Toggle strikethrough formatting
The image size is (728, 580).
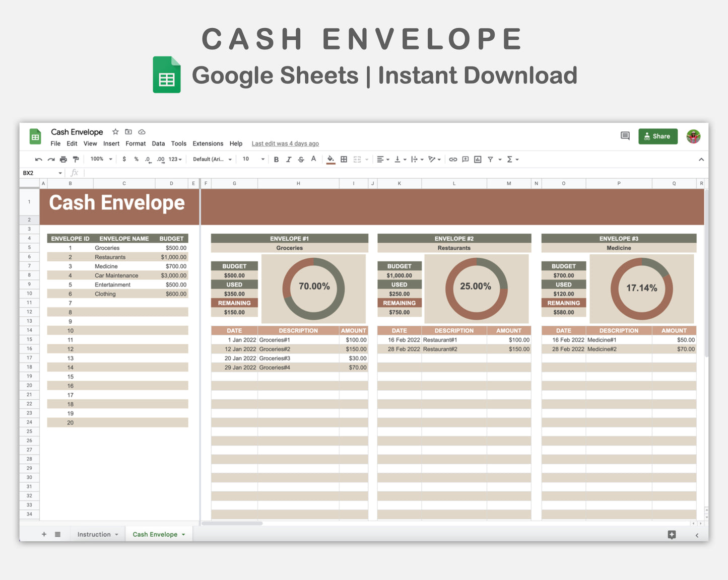tap(301, 159)
